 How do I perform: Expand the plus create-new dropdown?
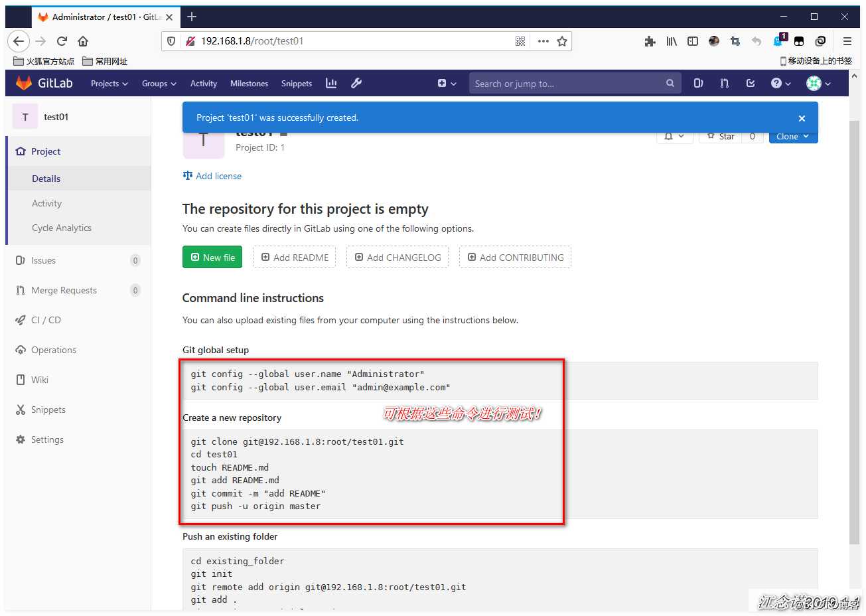(447, 84)
